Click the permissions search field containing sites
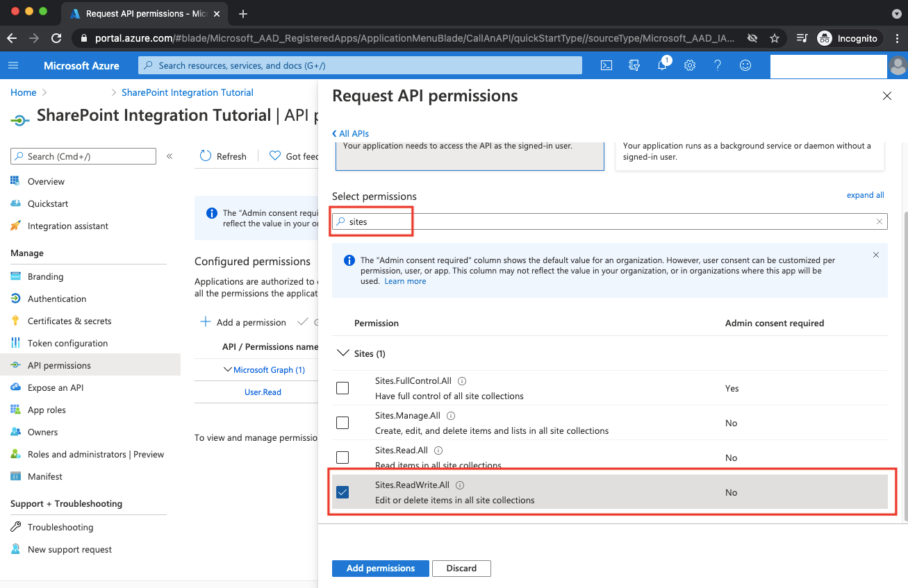This screenshot has height=588, width=908. pos(610,221)
